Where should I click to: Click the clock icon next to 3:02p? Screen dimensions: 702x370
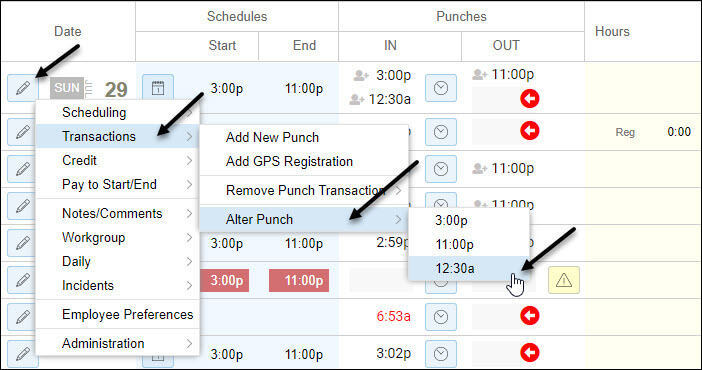441,354
